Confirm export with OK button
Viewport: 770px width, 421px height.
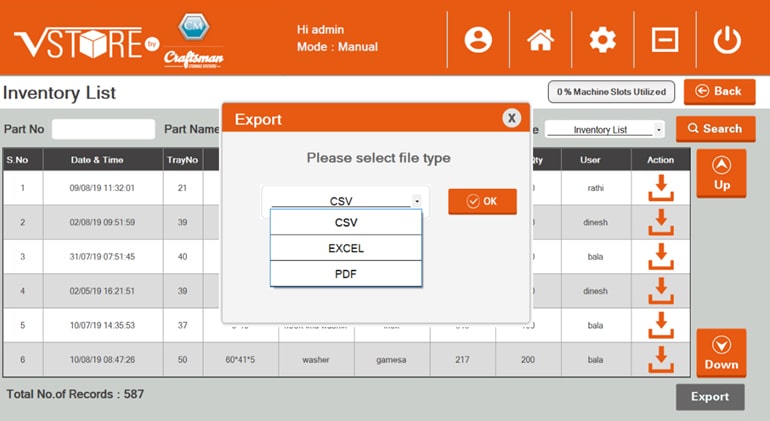coord(482,201)
